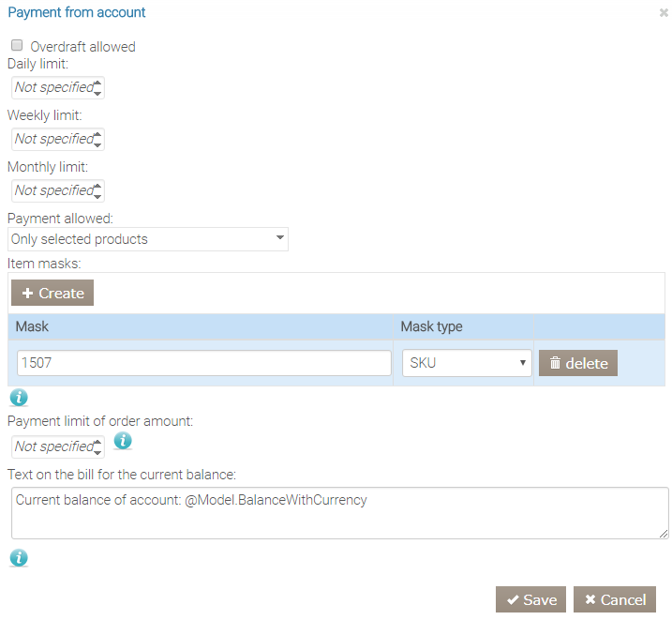Close the Payment from account dialog

(x=664, y=13)
